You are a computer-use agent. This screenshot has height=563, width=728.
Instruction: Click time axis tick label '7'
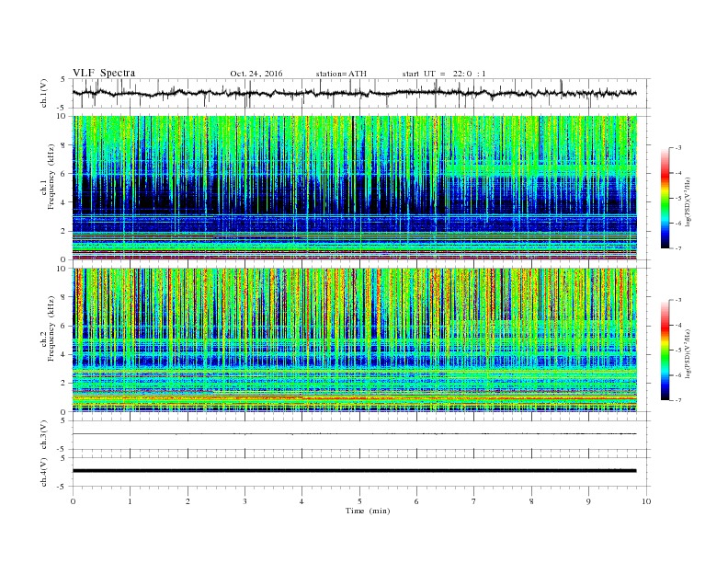(474, 501)
